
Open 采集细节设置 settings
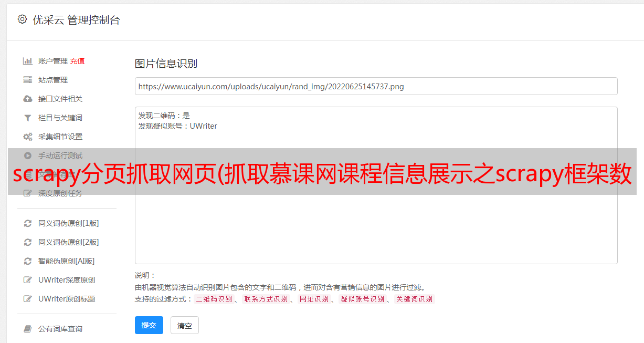(x=60, y=137)
